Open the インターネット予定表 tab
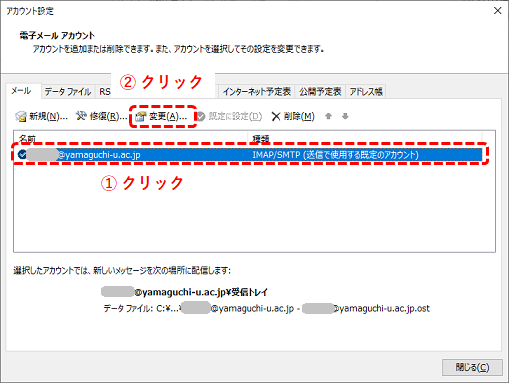The height and width of the screenshot is (383, 509). point(257,91)
